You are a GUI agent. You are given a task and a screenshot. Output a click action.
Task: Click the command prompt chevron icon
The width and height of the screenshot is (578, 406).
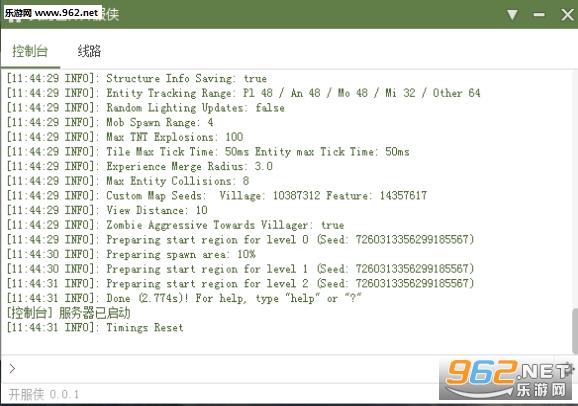click(12, 368)
